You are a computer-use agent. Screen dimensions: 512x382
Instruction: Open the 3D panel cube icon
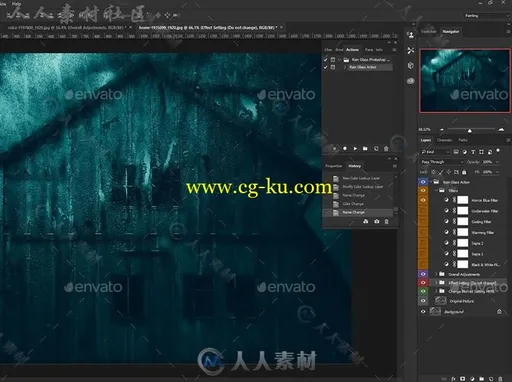point(411,66)
